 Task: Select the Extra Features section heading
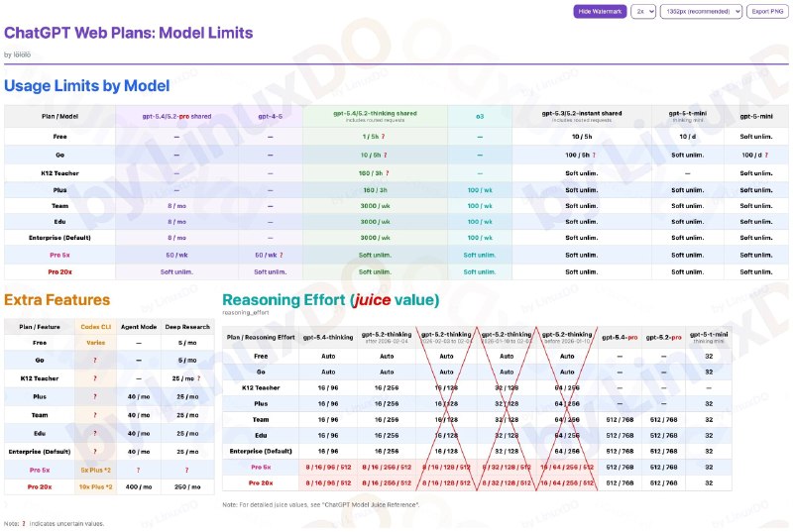point(57,299)
